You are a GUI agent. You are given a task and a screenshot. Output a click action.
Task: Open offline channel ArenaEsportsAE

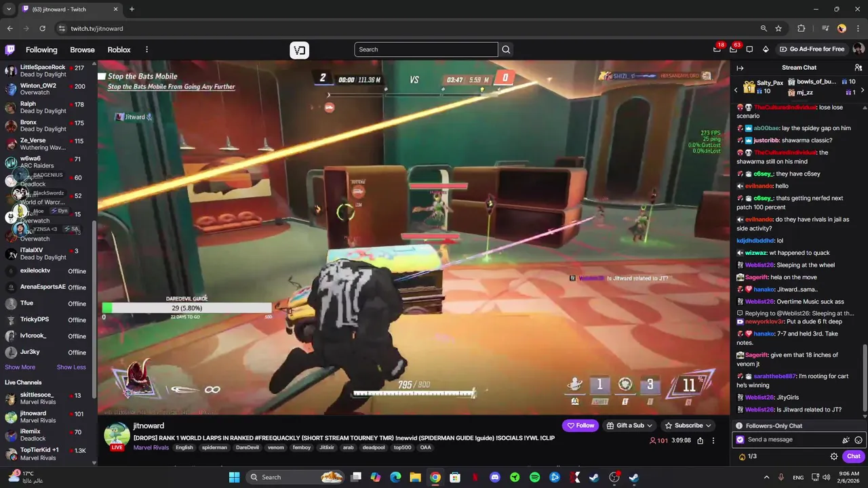[x=46, y=287]
